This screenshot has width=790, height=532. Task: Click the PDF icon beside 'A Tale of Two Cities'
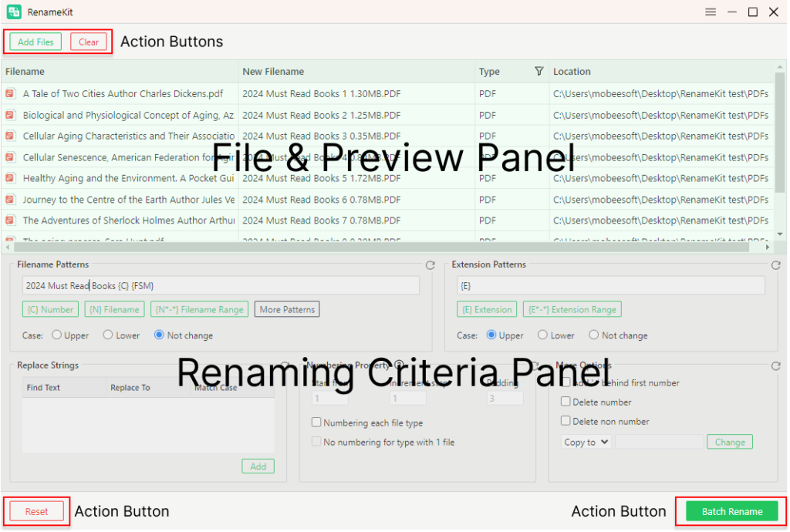point(10,92)
